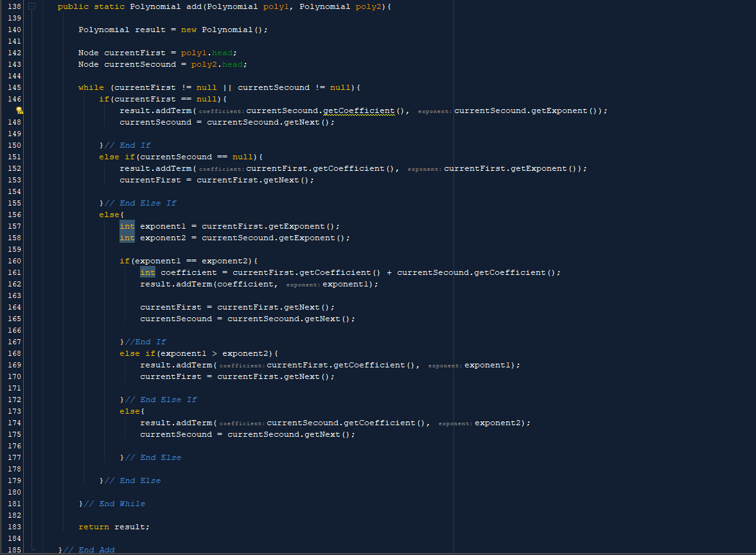This screenshot has width=756, height=555.
Task: Click the highlighted 'int' before exponent1
Action: click(x=127, y=226)
